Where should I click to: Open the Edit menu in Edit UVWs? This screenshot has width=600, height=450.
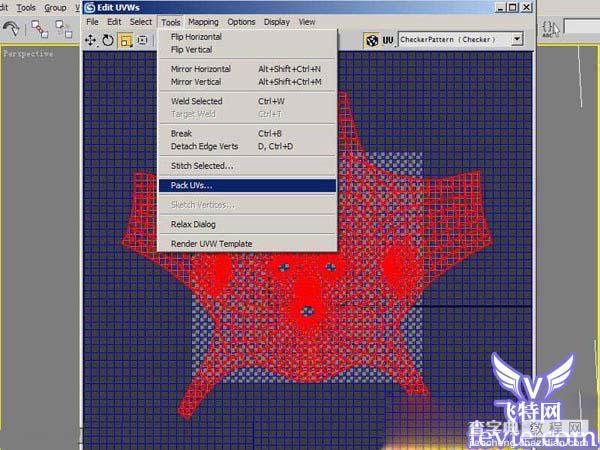click(114, 22)
